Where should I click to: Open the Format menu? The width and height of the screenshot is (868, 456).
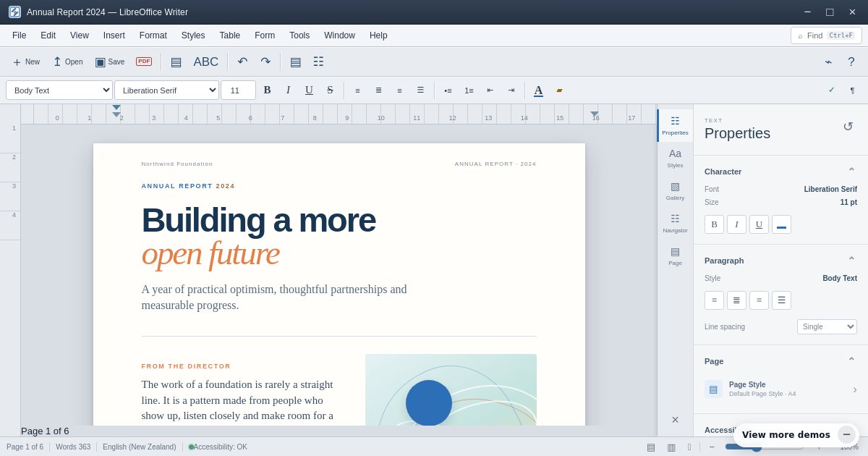click(x=153, y=35)
